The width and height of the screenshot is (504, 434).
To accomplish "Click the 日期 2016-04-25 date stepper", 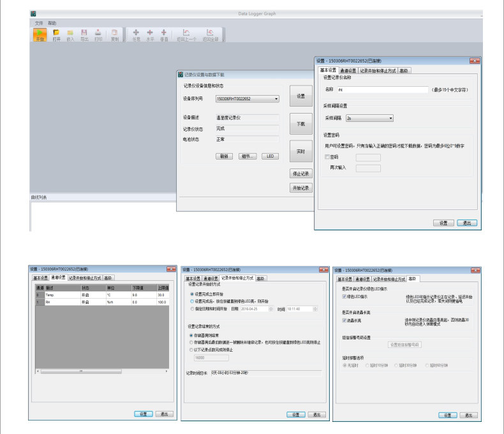I will 271,309.
